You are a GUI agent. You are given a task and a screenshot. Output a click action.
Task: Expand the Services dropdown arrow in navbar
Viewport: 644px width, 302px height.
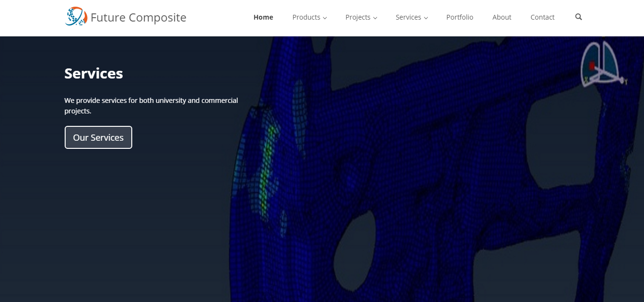tap(426, 18)
